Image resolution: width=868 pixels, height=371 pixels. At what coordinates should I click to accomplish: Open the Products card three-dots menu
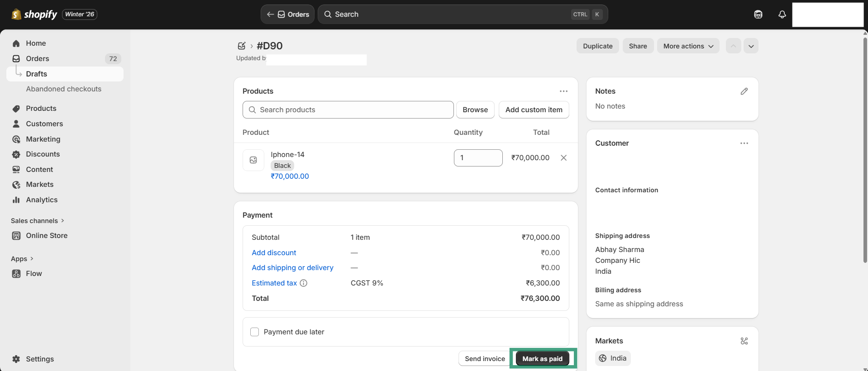(x=563, y=91)
